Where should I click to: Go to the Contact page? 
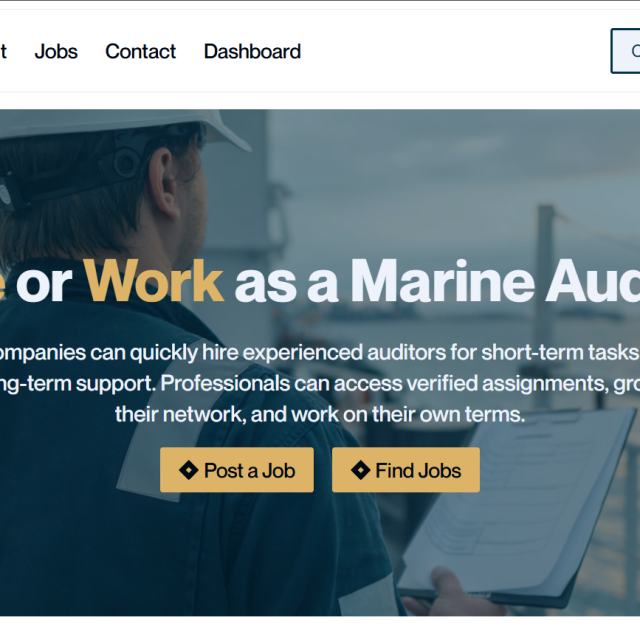coord(140,51)
